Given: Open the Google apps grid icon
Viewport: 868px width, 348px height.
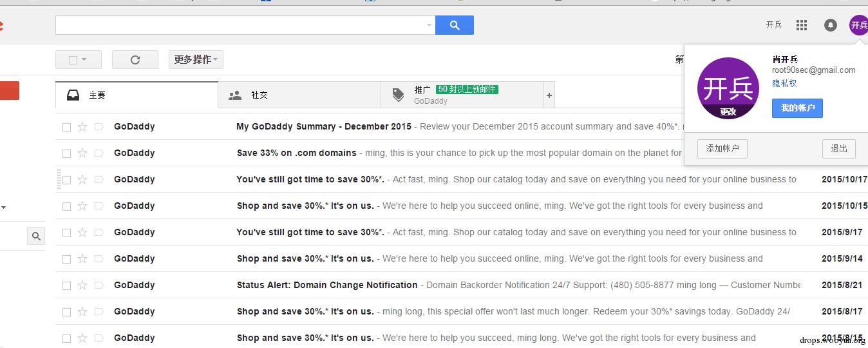Looking at the screenshot, I should (x=802, y=25).
